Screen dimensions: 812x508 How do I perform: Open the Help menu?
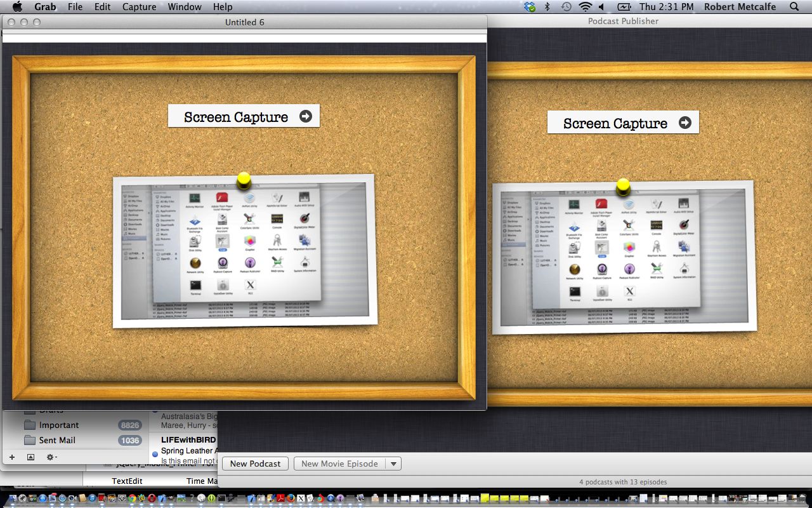click(223, 7)
